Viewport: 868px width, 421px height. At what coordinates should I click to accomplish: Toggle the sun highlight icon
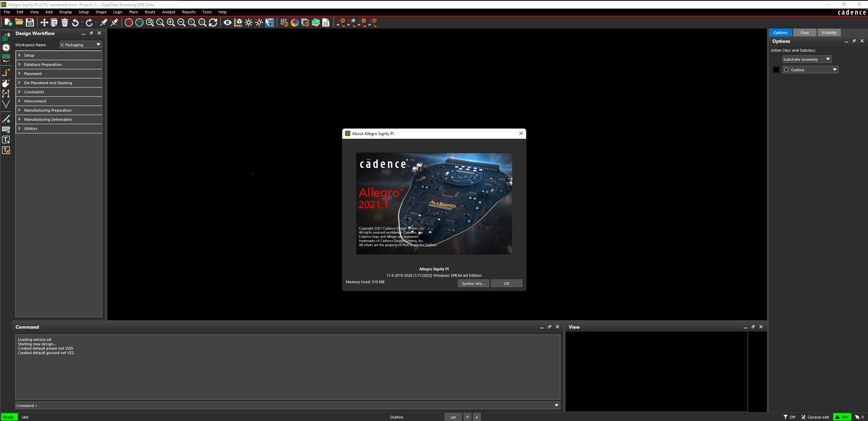[x=249, y=22]
